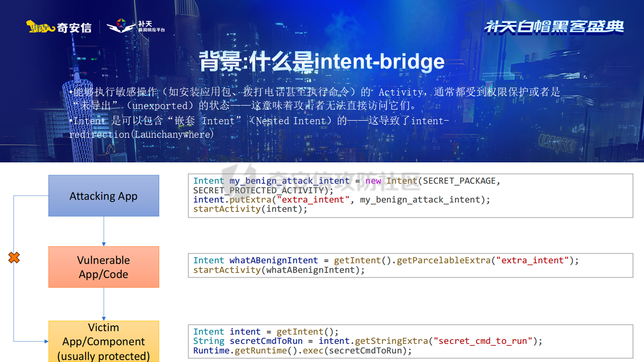Click the "secret_cmd_to_run" string literal
The image size is (644, 362).
(x=486, y=341)
